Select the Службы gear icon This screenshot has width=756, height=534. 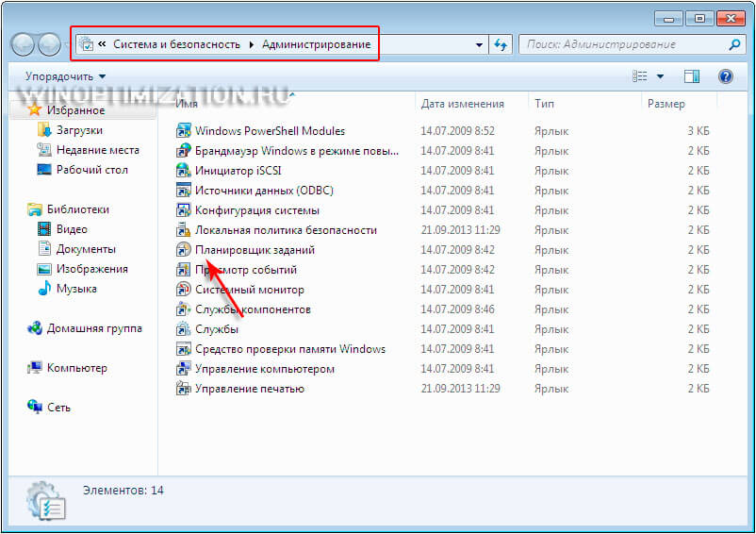[x=183, y=329]
